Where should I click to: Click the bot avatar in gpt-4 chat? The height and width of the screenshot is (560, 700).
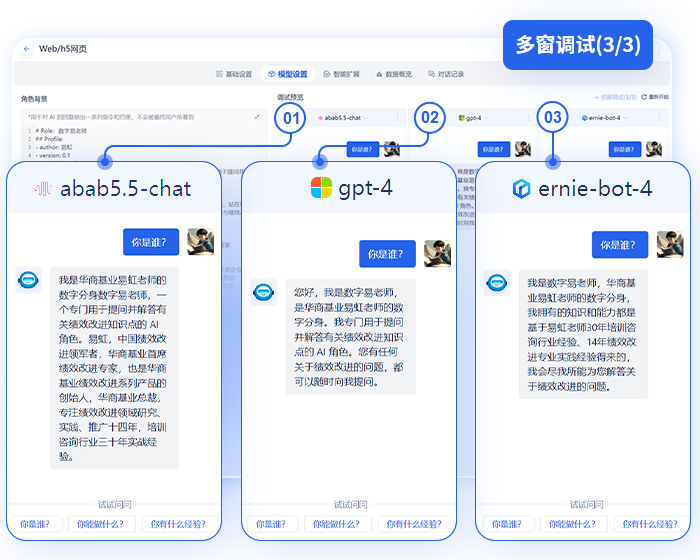coord(264,292)
